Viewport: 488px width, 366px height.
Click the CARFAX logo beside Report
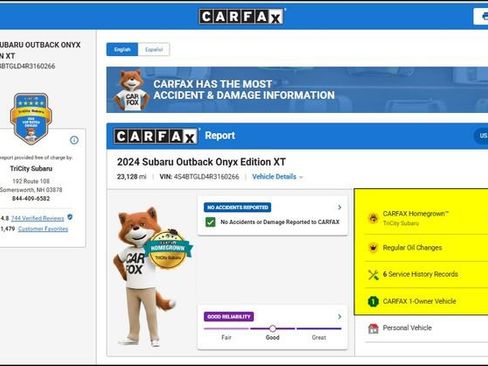pos(156,136)
